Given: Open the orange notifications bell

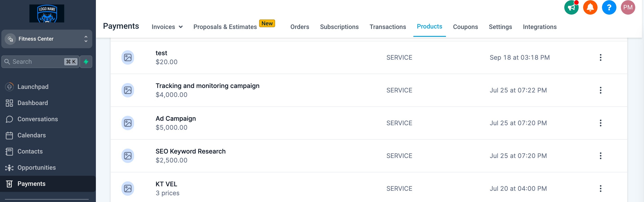Looking at the screenshot, I should tap(590, 7).
